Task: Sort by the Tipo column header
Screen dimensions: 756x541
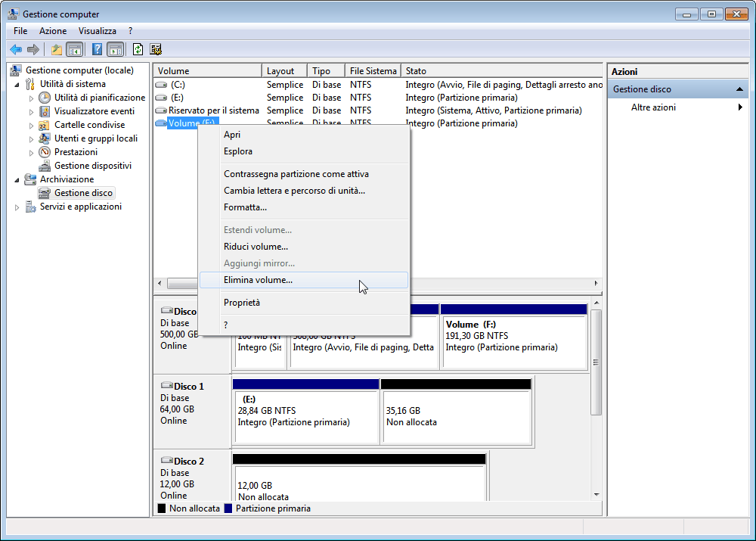Action: coord(326,71)
